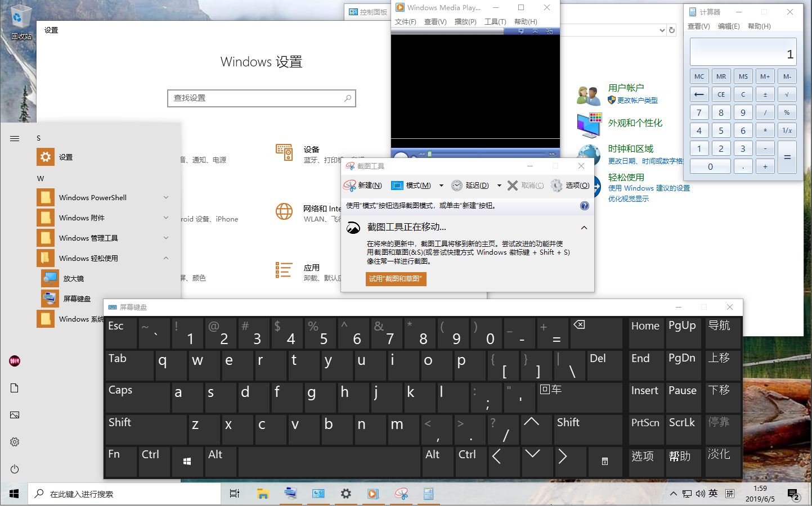
Task: Click Calculator CE button
Action: (721, 94)
